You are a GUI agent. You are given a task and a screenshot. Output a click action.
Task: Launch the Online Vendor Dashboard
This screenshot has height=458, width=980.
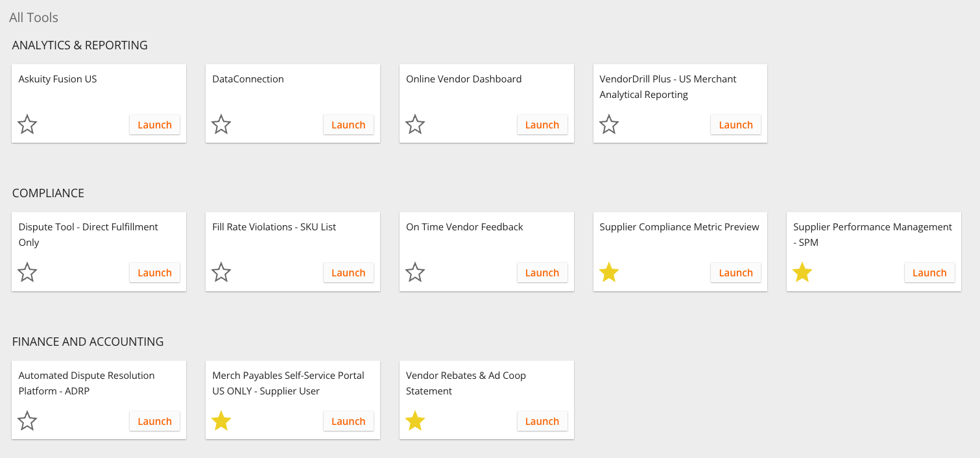tap(542, 125)
